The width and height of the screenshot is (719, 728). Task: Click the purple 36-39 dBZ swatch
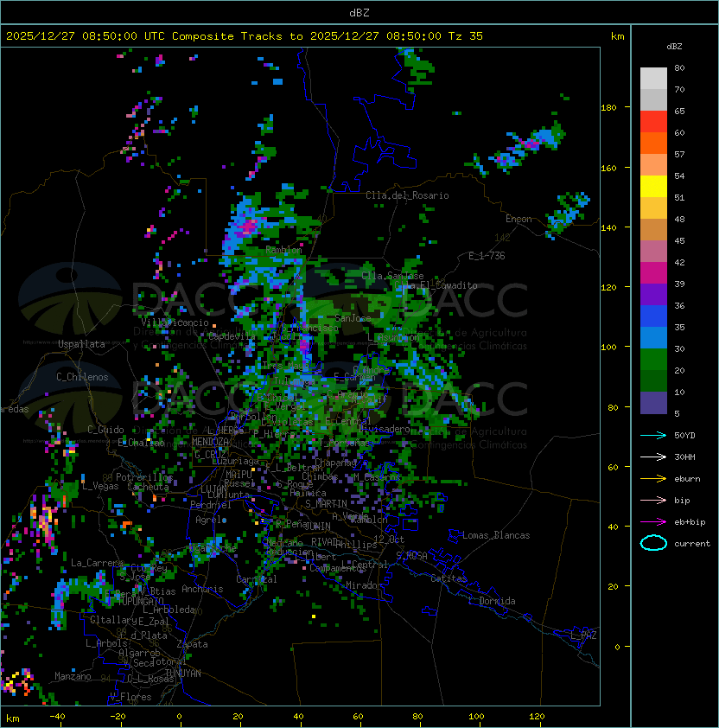[x=653, y=294]
